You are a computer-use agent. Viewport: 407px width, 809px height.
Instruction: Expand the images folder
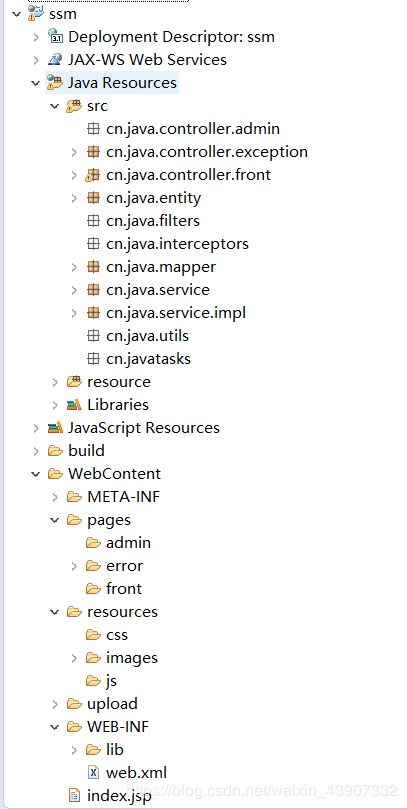74,658
